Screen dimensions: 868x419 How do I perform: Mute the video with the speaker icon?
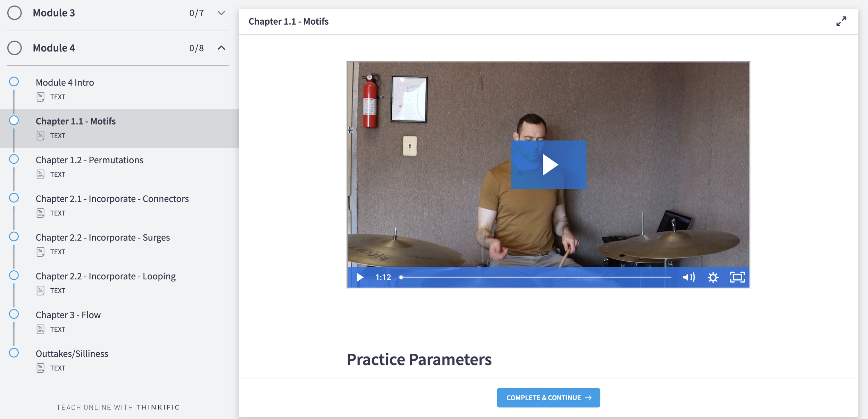(x=688, y=277)
